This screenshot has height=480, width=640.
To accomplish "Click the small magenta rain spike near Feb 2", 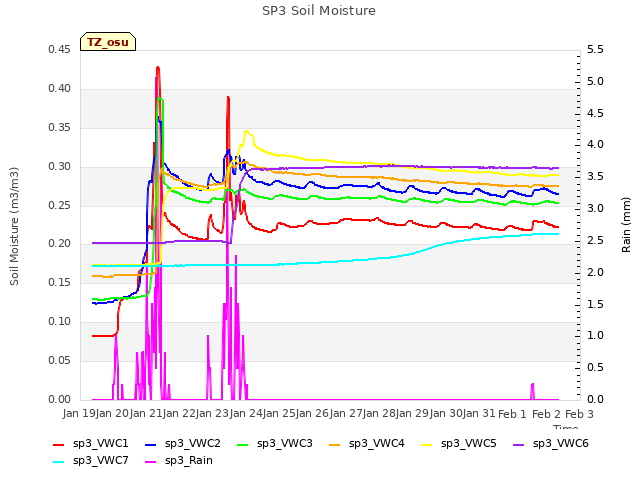I will pyautogui.click(x=532, y=391).
